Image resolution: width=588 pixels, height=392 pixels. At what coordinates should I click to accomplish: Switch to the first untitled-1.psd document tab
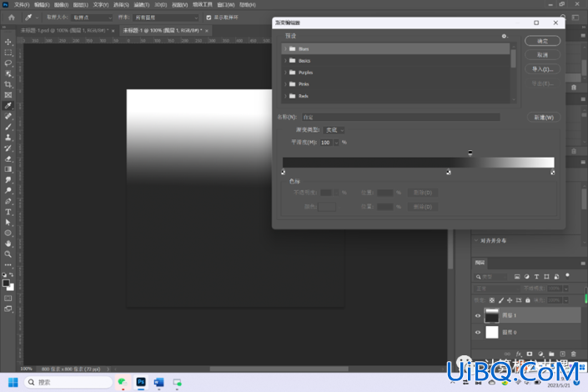64,30
